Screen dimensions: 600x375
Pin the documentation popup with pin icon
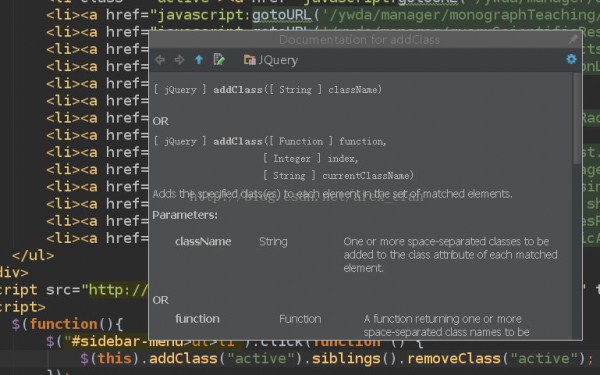pyautogui.click(x=573, y=39)
